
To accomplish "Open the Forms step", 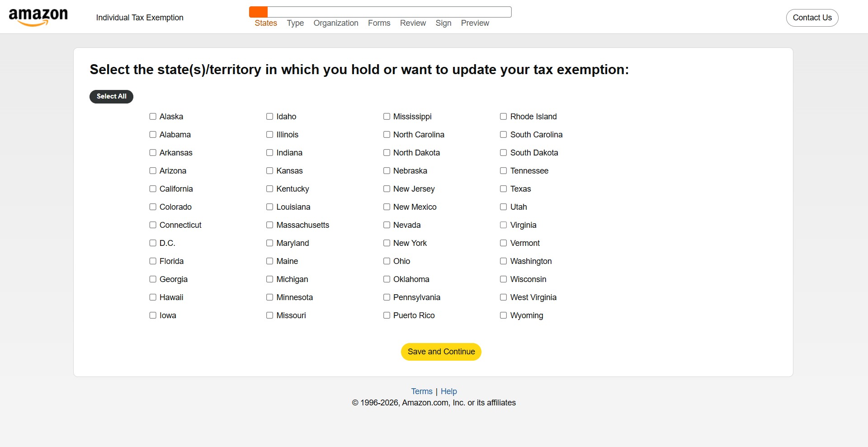I will (379, 23).
